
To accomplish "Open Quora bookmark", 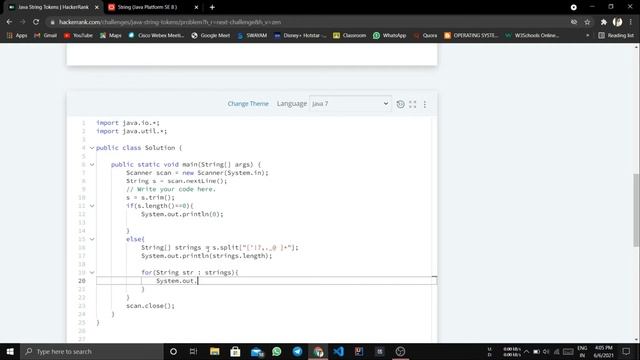I will 425,36.
